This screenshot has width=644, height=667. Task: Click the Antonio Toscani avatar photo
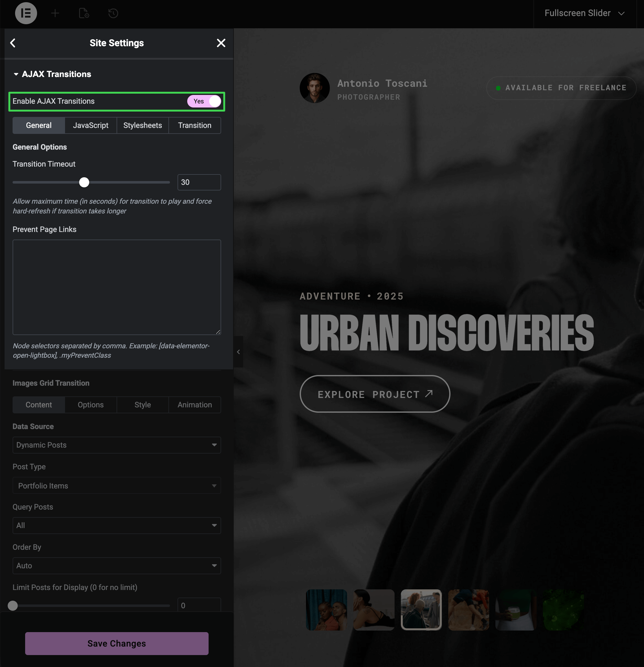(x=314, y=88)
